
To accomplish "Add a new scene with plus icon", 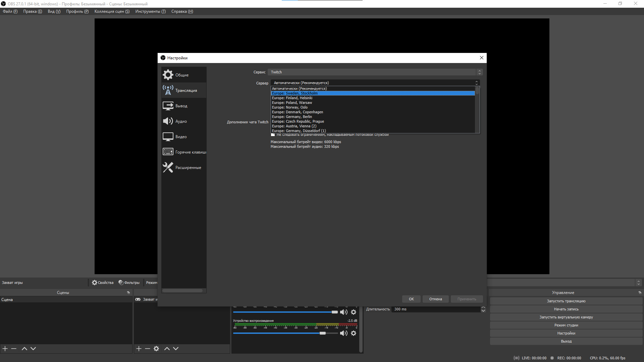I will point(5,349).
